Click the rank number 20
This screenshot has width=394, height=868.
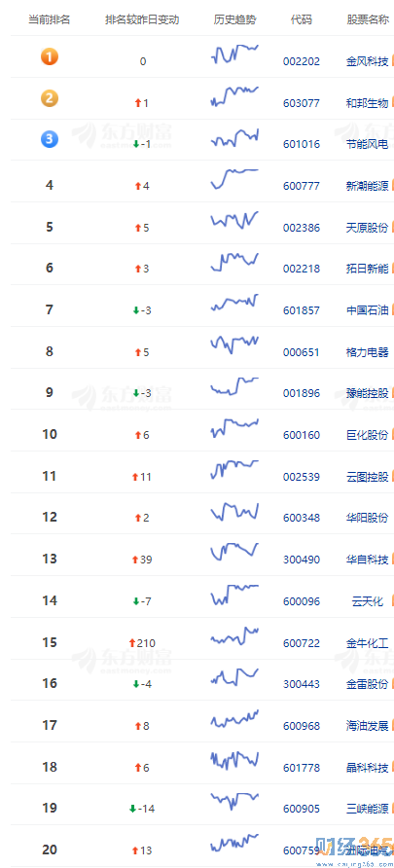(50, 850)
